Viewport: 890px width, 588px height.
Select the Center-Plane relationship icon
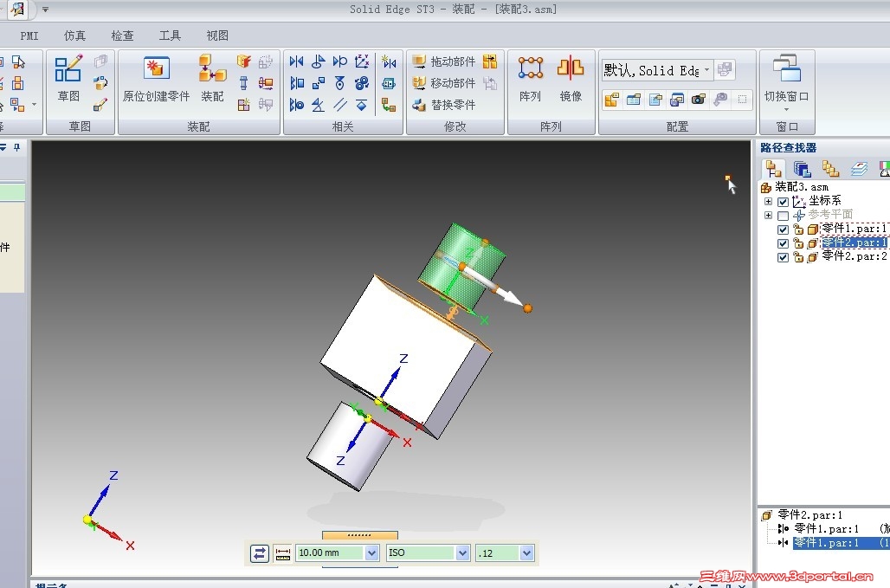(362, 105)
